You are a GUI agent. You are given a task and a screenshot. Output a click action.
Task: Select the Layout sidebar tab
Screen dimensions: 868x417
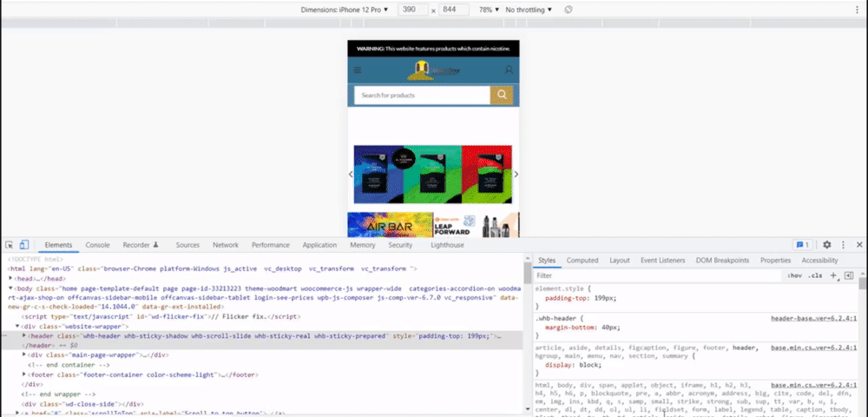click(x=620, y=261)
